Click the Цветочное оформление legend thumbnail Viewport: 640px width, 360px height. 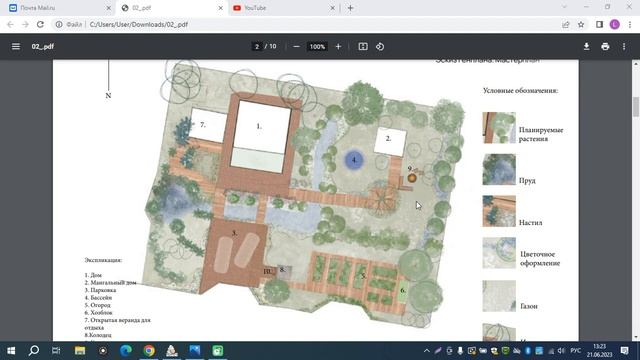click(499, 253)
